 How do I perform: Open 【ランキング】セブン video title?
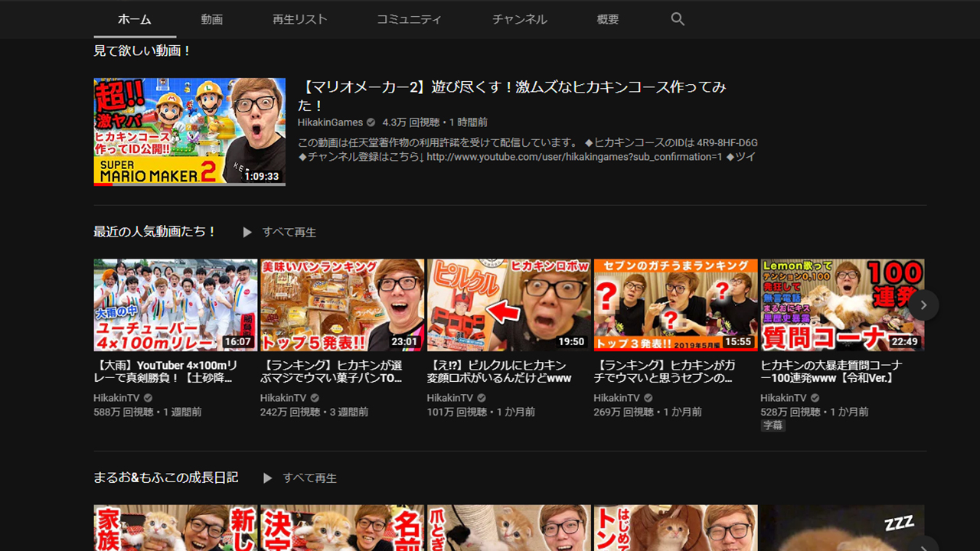pos(665,372)
